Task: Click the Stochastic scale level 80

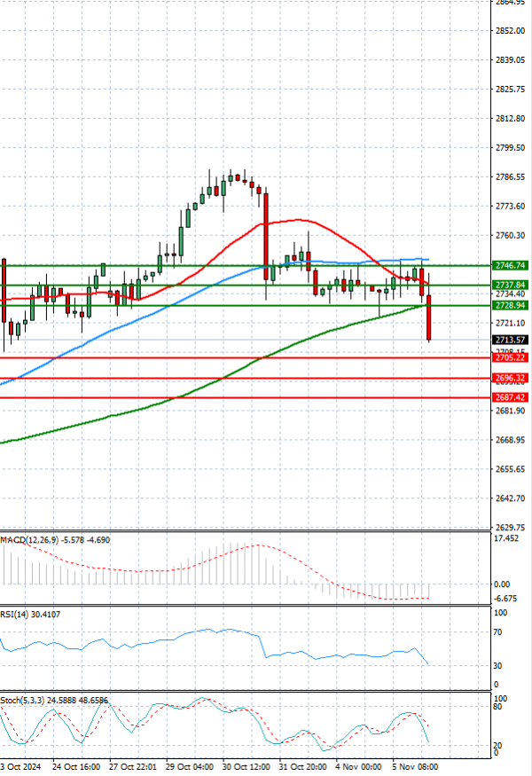Action: 497,706
